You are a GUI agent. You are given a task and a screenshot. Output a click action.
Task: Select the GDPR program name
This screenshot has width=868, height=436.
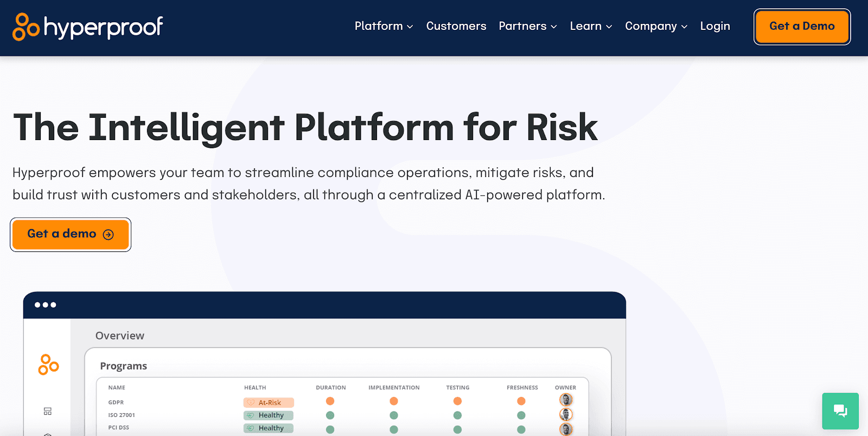[116, 402]
